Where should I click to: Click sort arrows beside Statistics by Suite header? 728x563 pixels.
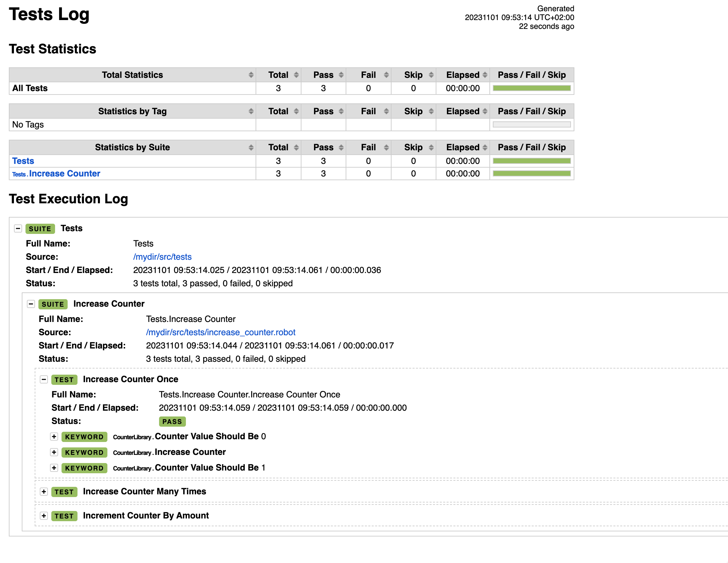click(x=251, y=147)
